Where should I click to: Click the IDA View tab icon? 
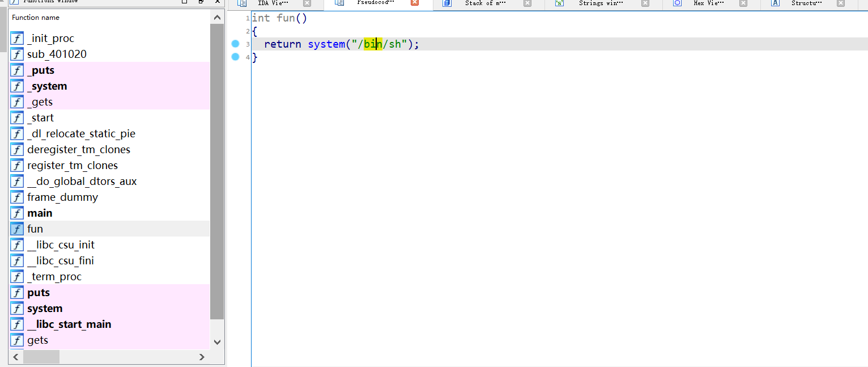tap(242, 3)
